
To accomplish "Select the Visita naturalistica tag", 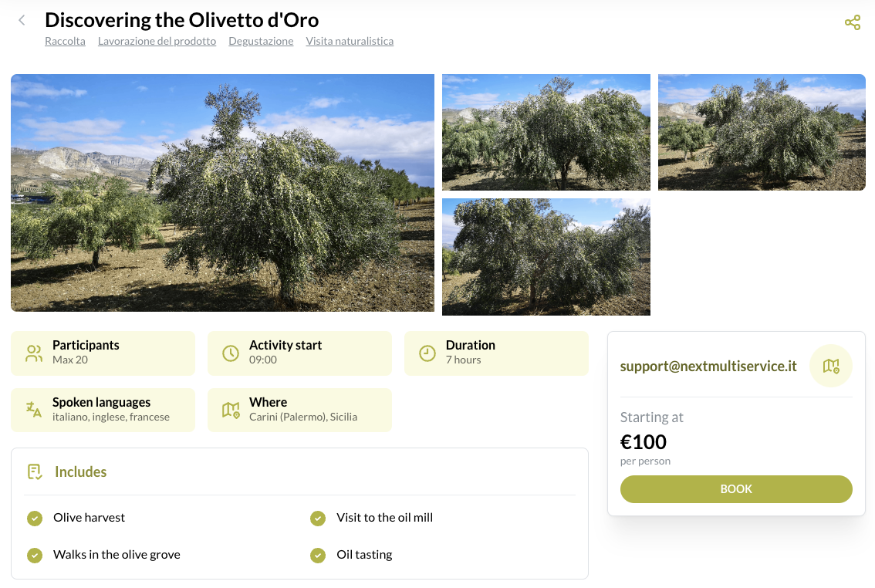I will pos(350,41).
